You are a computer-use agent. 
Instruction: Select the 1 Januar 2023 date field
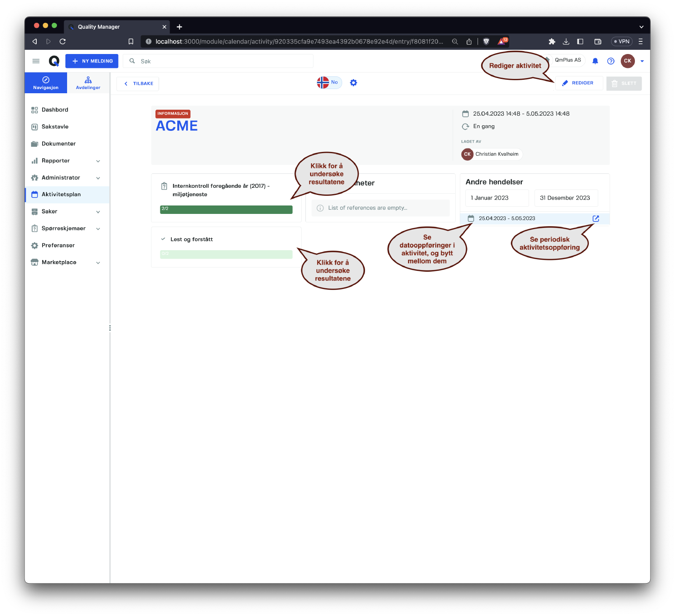pyautogui.click(x=497, y=198)
